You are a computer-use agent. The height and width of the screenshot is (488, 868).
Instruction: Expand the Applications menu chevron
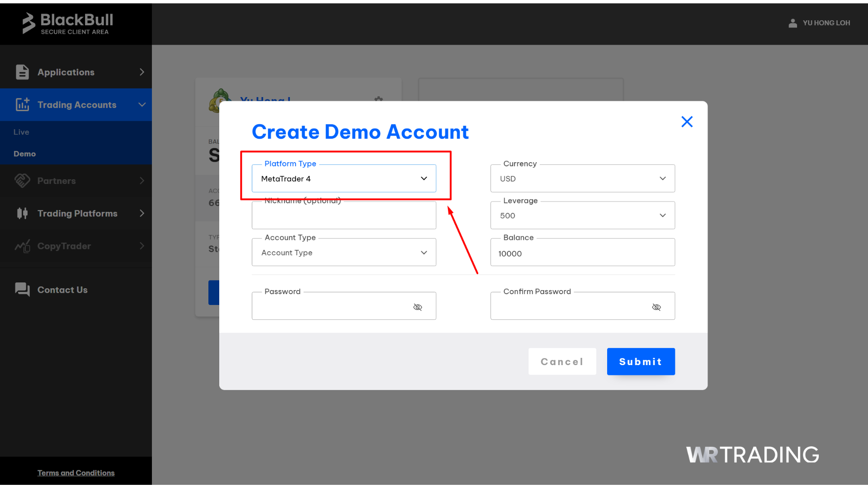click(x=142, y=72)
